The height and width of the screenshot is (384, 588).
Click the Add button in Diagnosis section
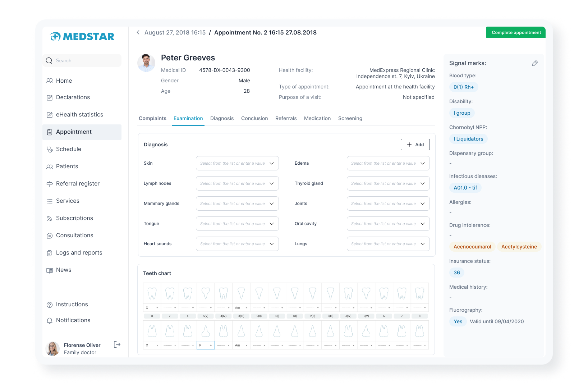click(x=415, y=145)
